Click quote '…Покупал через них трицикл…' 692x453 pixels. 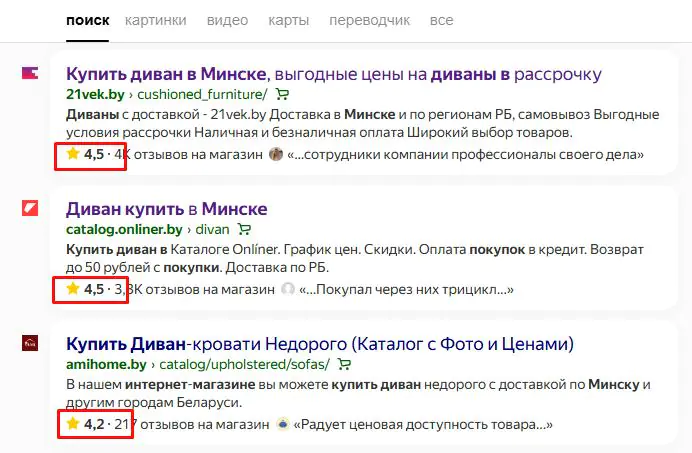point(406,290)
